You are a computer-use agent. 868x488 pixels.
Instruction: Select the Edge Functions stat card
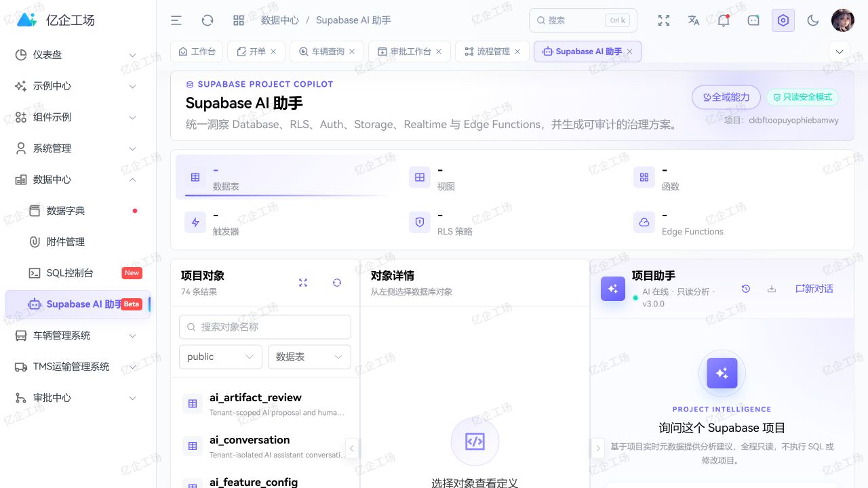click(737, 222)
